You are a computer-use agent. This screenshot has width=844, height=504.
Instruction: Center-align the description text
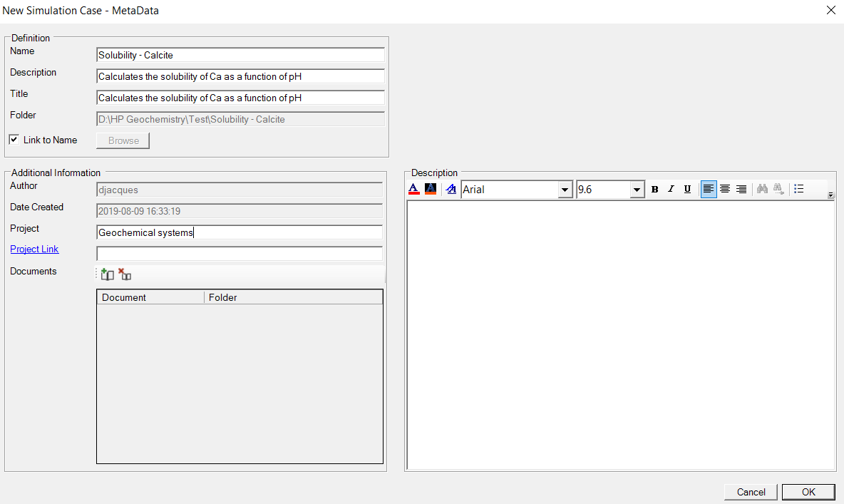point(725,190)
